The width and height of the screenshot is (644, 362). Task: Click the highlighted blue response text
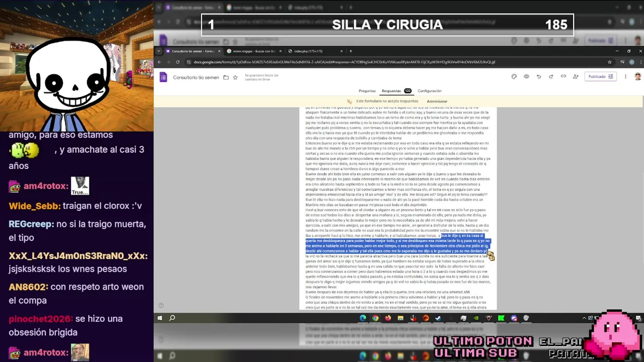(x=397, y=243)
